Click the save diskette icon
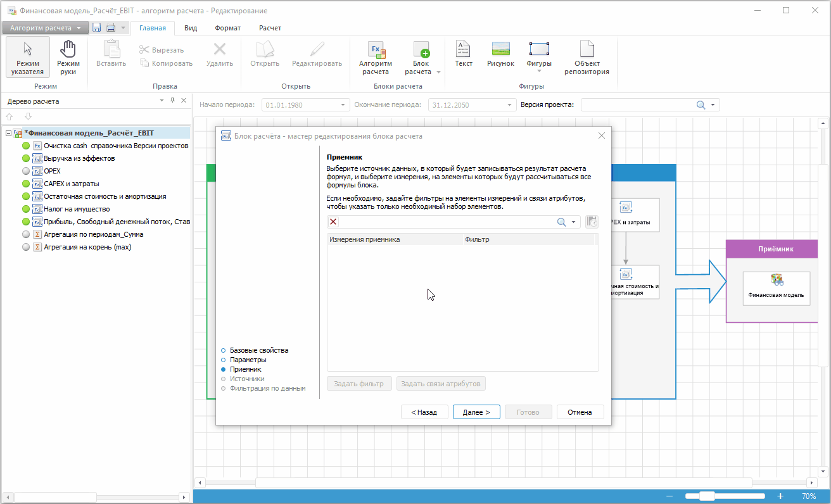This screenshot has height=504, width=831. (97, 28)
